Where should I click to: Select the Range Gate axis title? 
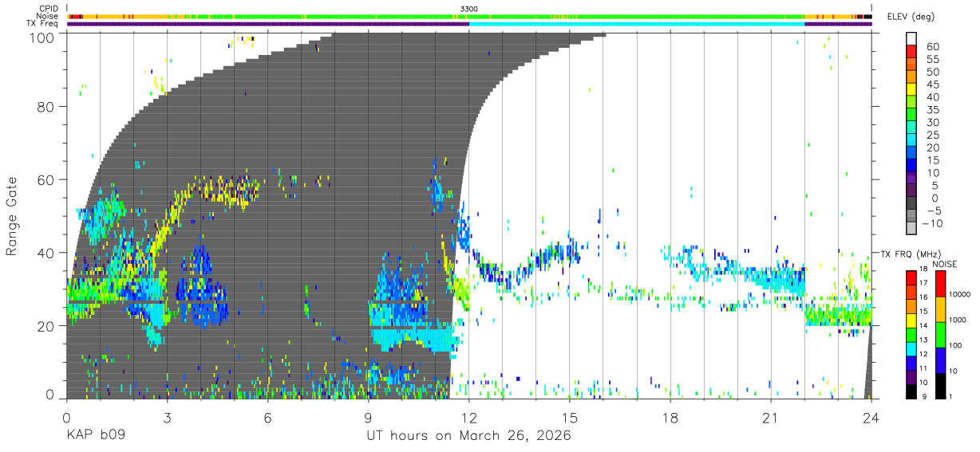point(13,216)
